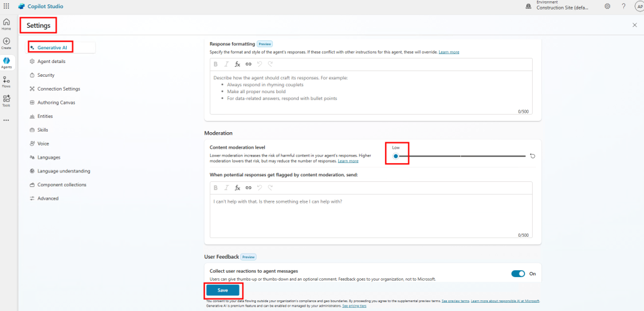Open Learn more link under Moderation
Screen dimensions: 644x311
(348, 161)
